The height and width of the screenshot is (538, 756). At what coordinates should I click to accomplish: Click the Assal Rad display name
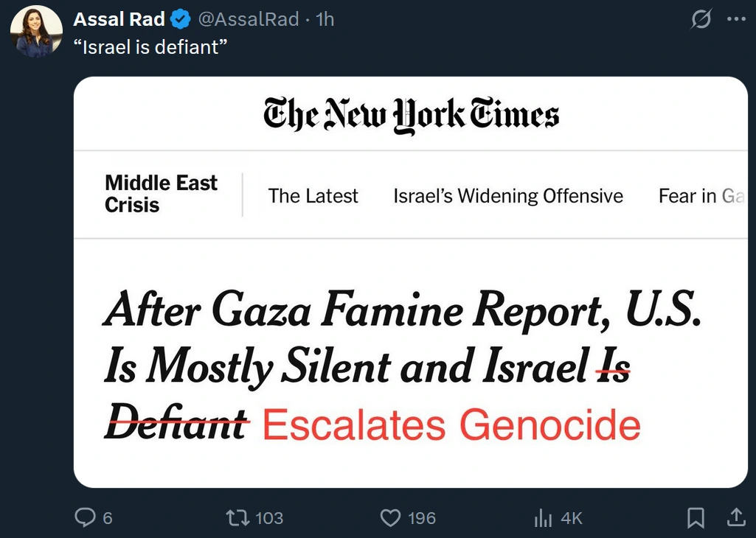pyautogui.click(x=119, y=19)
